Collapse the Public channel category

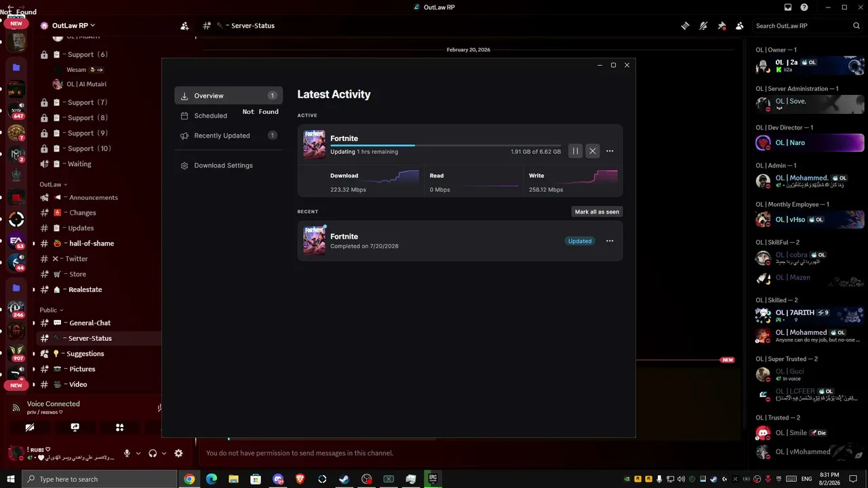(x=51, y=310)
